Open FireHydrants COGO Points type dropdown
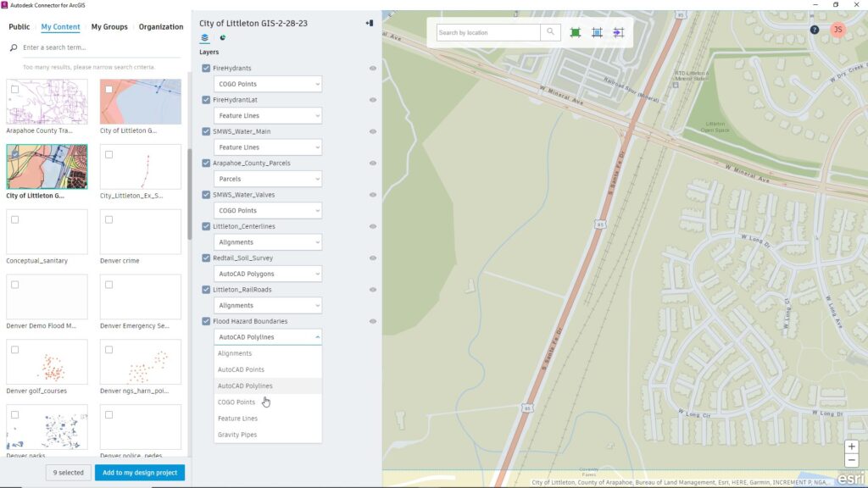The image size is (868, 488). coord(267,84)
